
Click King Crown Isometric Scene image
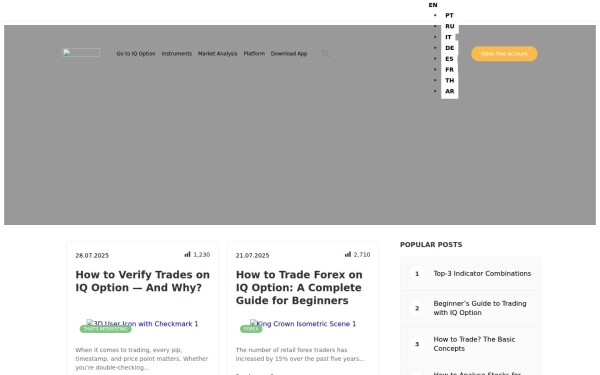[x=303, y=324]
